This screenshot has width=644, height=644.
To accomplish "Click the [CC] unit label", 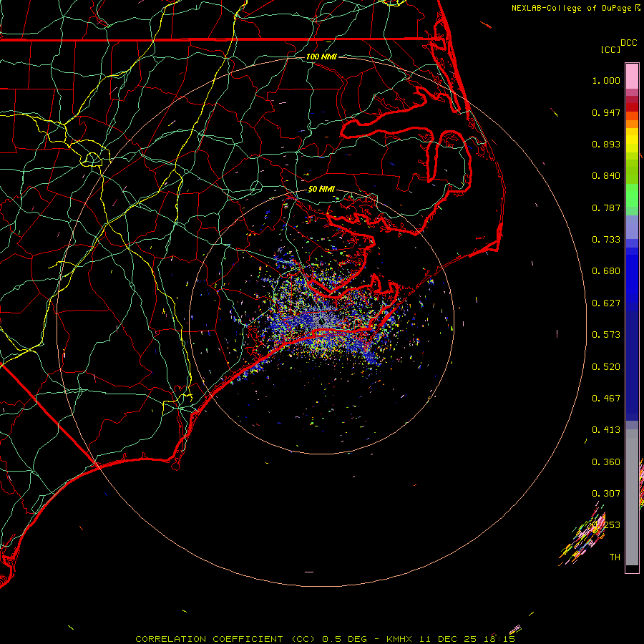I will coord(610,49).
